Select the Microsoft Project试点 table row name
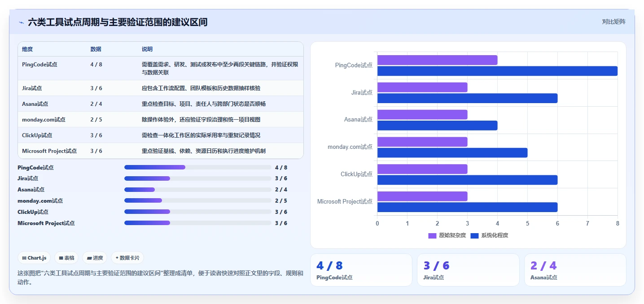 (x=49, y=151)
